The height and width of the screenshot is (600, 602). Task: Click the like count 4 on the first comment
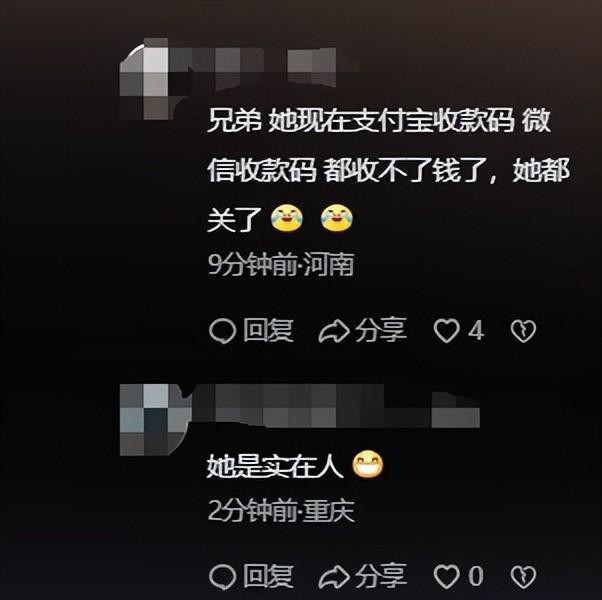point(476,331)
